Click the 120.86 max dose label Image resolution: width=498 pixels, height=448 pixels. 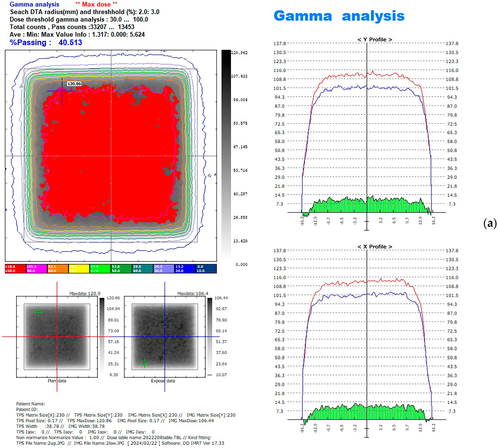point(74,84)
